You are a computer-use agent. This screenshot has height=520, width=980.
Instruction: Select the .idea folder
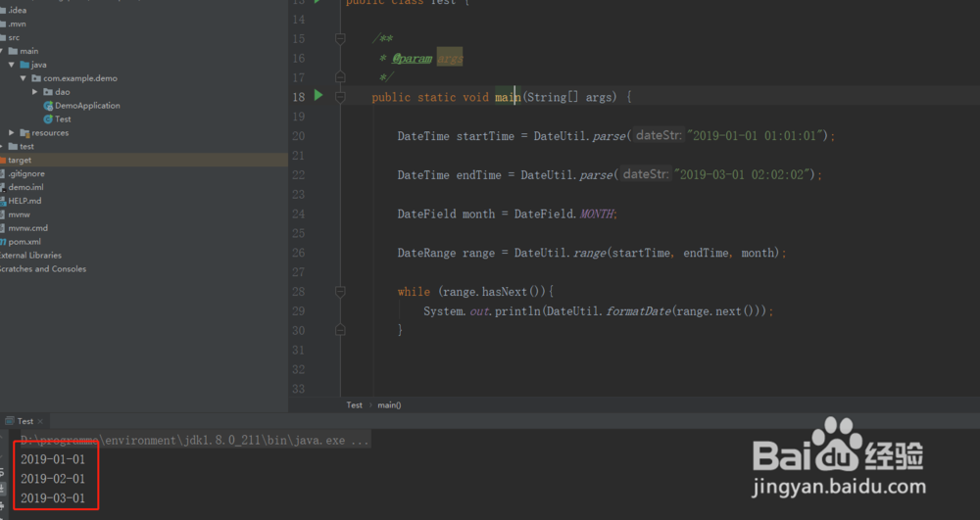[x=17, y=10]
